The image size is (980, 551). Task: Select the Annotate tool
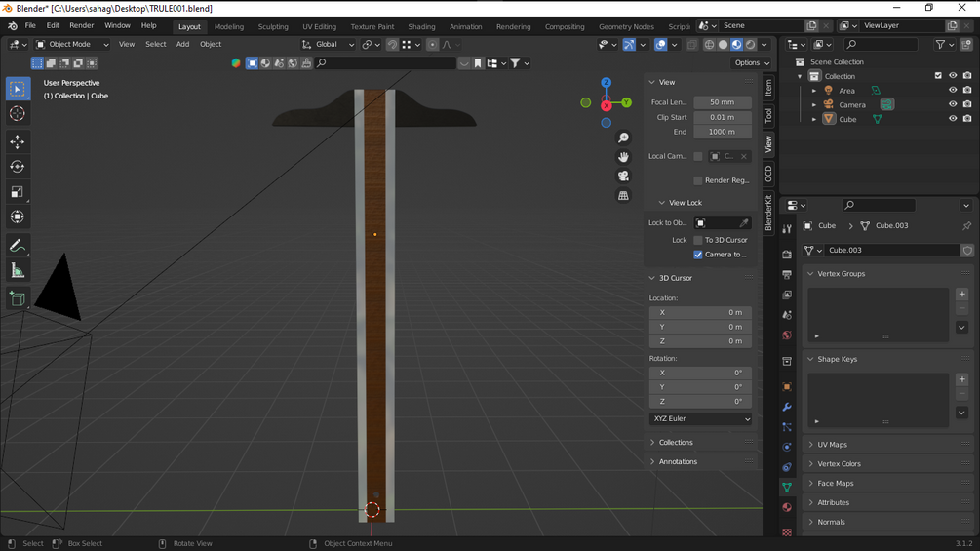18,246
